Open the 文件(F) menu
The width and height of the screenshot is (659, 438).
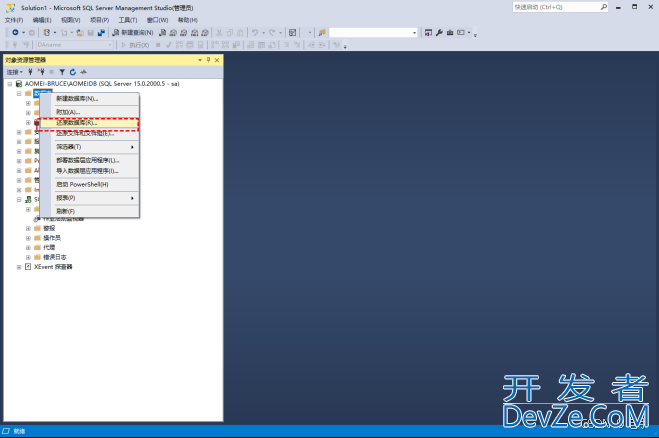14,20
